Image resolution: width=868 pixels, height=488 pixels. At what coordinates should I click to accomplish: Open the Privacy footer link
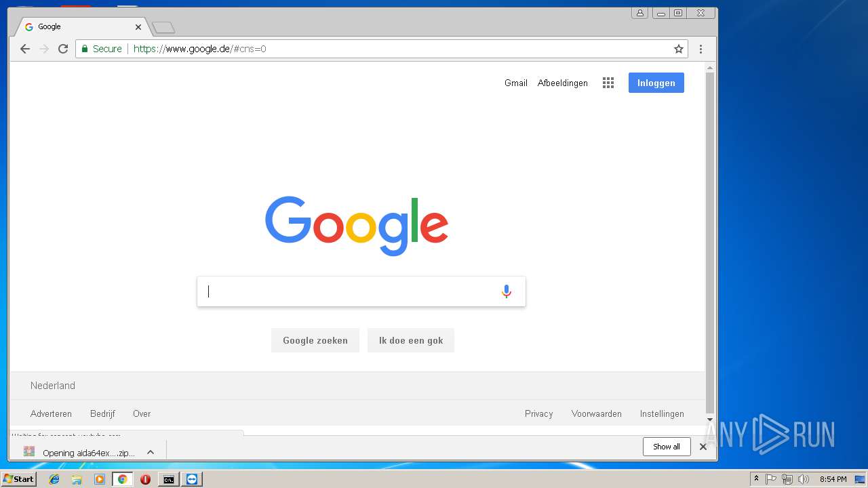point(539,413)
